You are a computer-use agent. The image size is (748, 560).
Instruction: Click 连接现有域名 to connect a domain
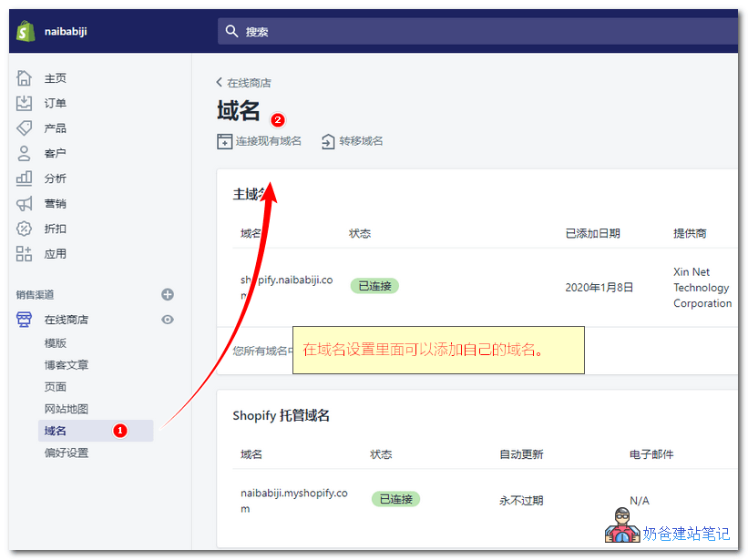(x=271, y=141)
